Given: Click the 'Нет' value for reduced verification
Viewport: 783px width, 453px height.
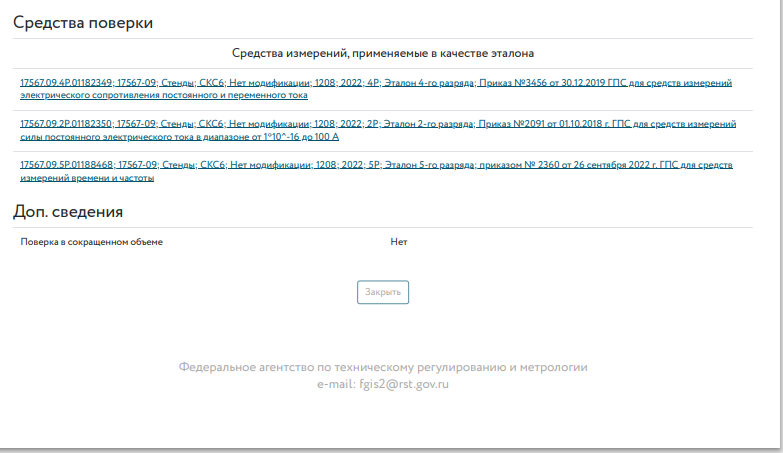Looking at the screenshot, I should [398, 242].
